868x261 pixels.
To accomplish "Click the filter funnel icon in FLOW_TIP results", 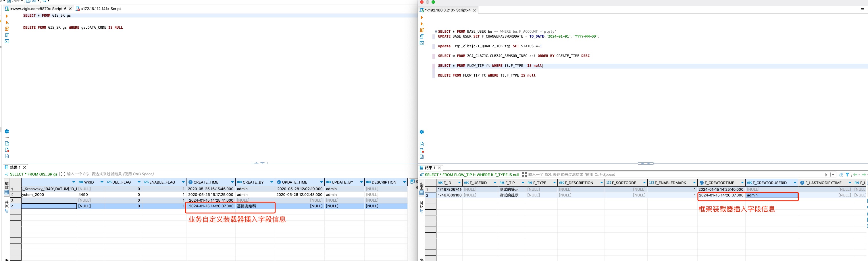I will point(847,175).
